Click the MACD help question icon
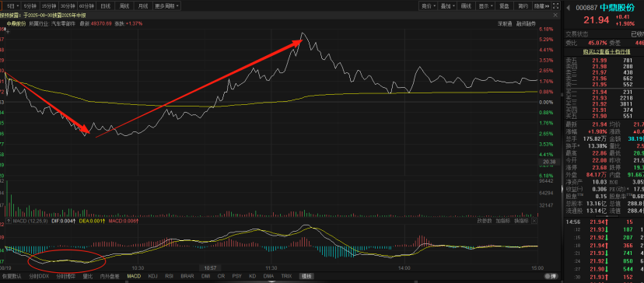644x283 pixels. tap(8, 221)
